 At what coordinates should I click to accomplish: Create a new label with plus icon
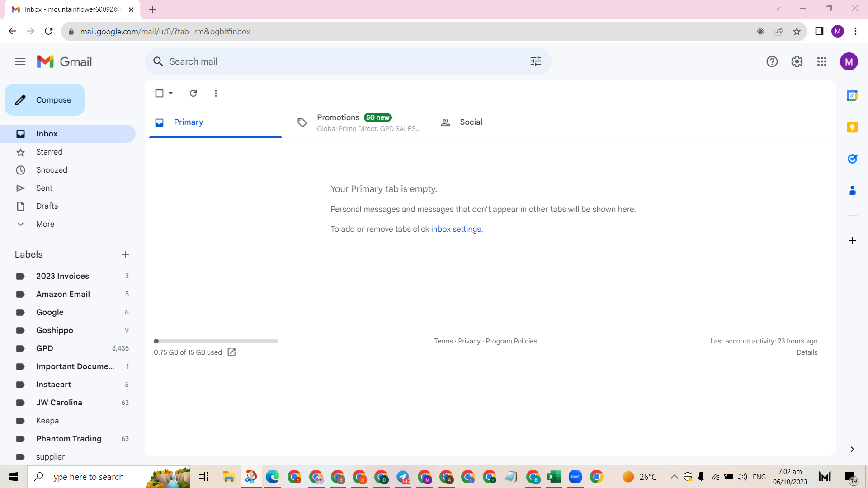(x=125, y=255)
